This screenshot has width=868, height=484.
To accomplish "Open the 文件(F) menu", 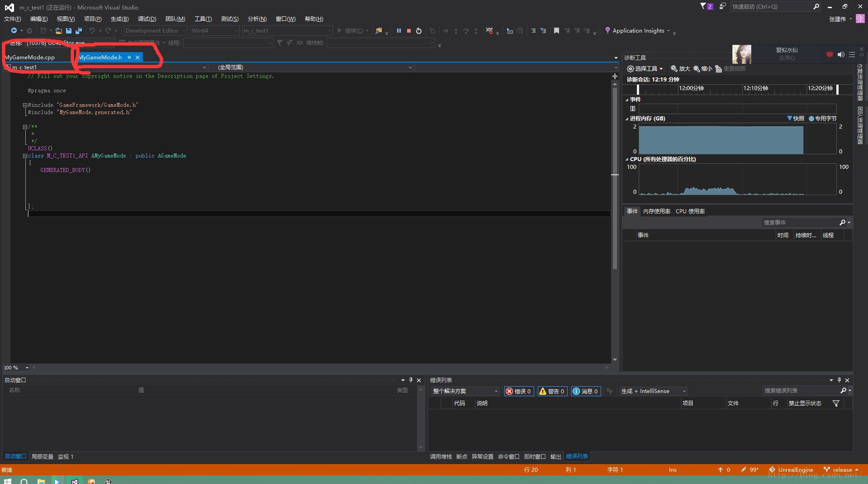I will click(12, 19).
